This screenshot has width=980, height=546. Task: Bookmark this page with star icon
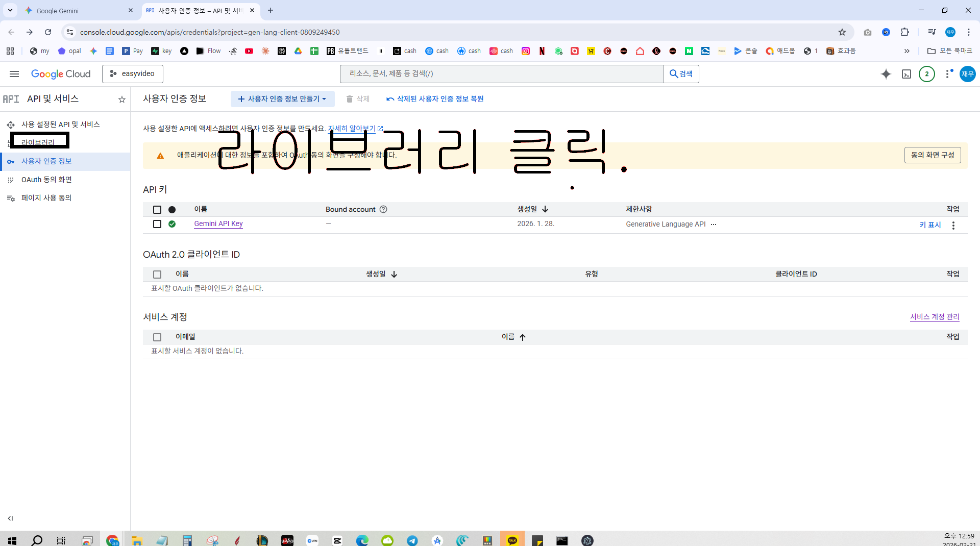tap(842, 32)
